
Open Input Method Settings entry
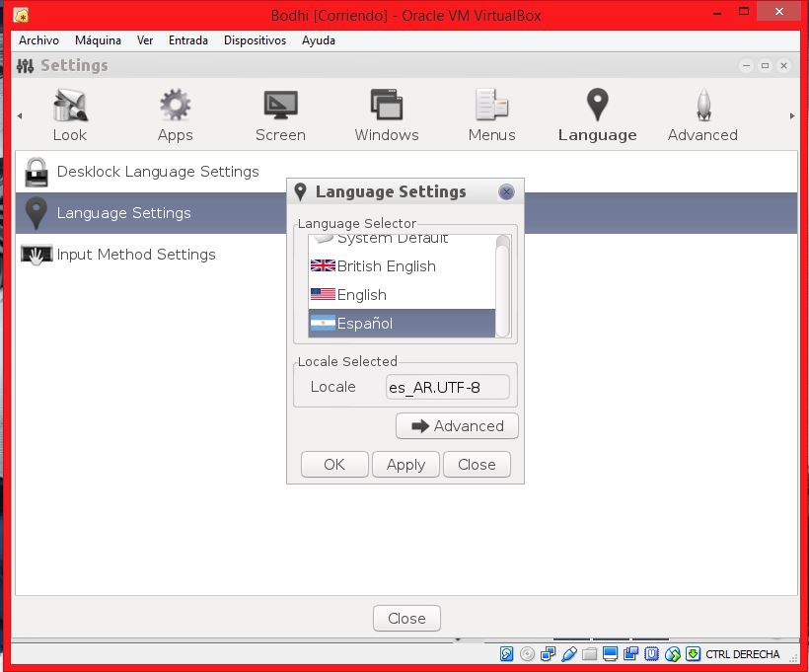tap(136, 255)
